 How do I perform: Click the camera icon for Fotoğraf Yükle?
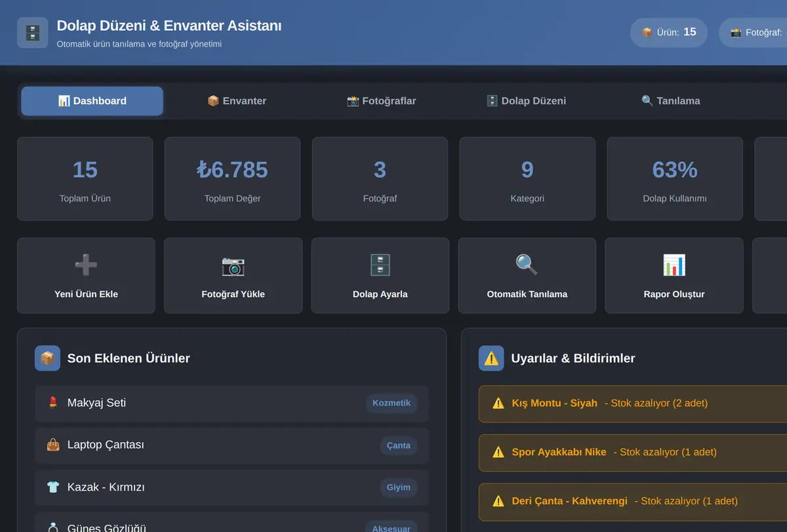tap(233, 265)
